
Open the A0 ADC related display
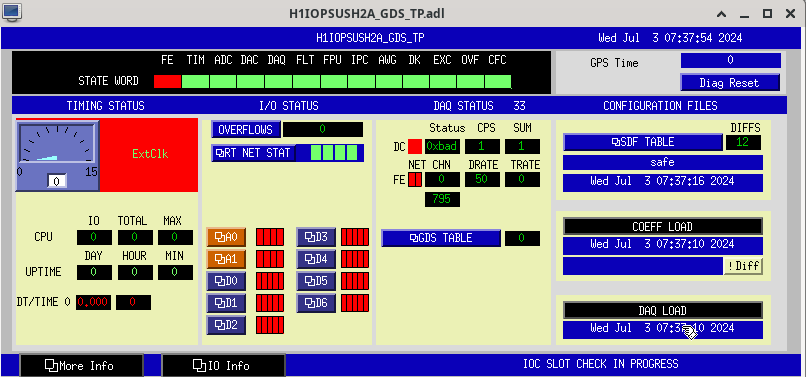(226, 237)
